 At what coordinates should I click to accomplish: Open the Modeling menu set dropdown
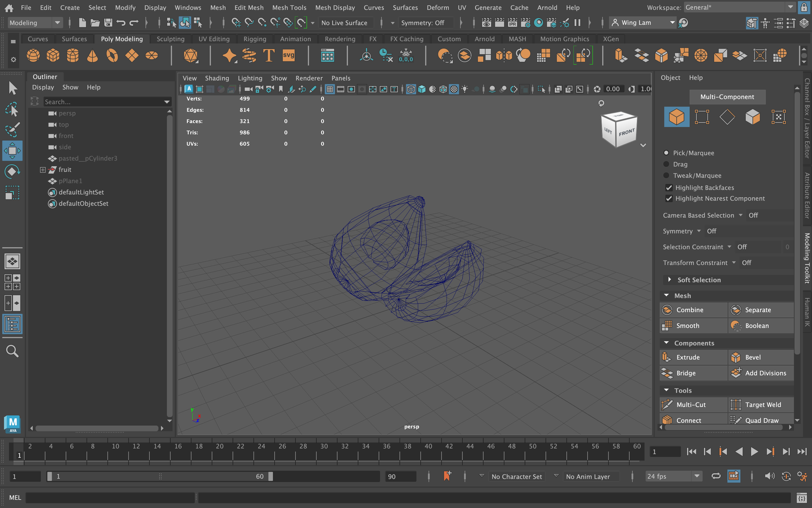tap(35, 23)
